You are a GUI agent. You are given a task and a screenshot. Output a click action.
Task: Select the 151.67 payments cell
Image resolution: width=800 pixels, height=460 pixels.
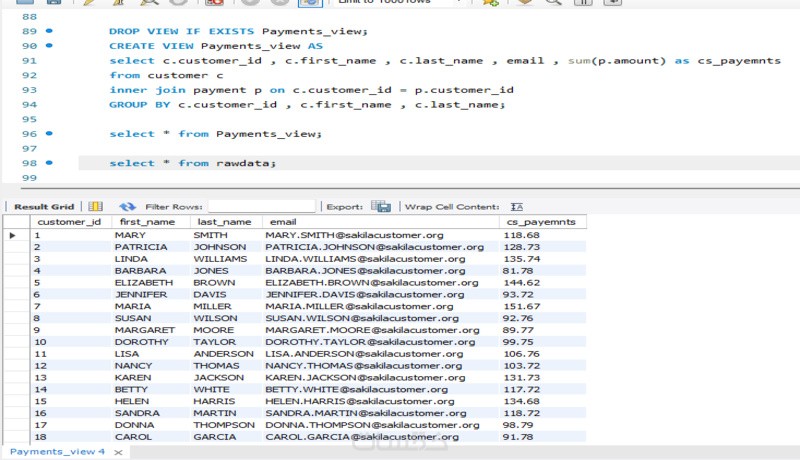click(x=543, y=306)
